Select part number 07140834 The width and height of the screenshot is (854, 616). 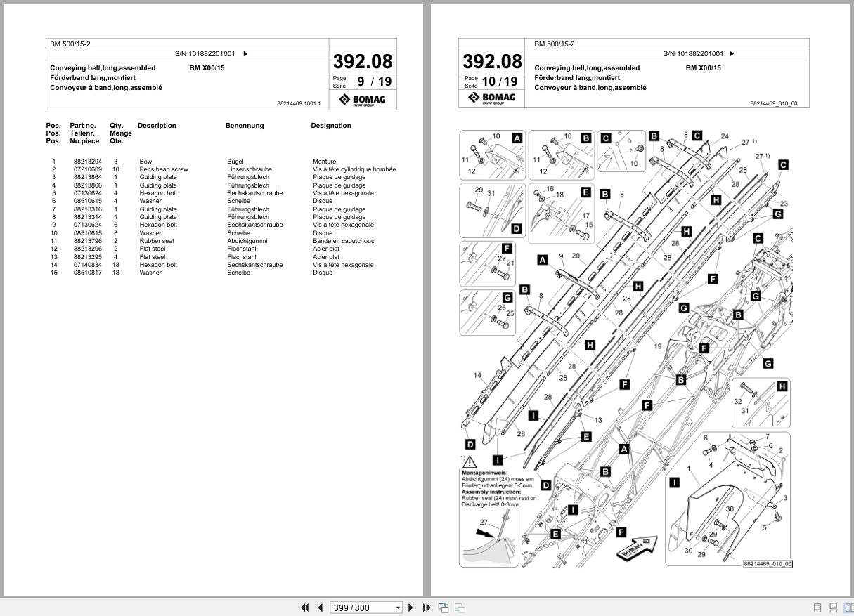[86, 265]
